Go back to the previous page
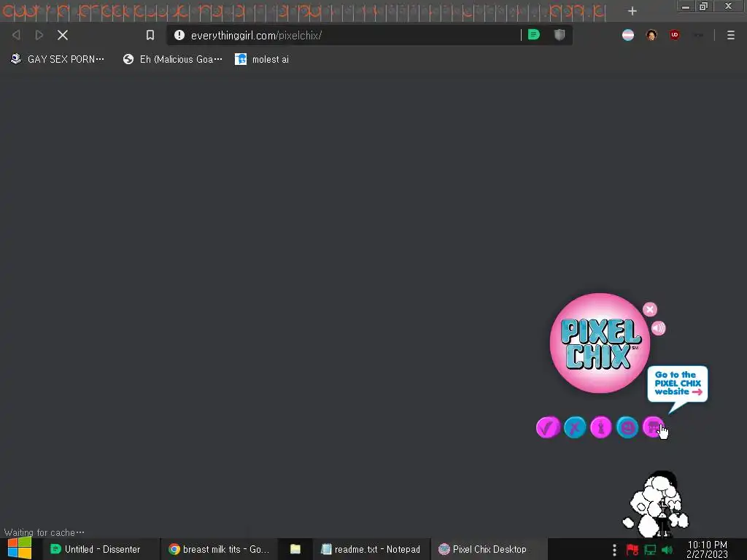Viewport: 747px width, 560px height. [x=16, y=35]
